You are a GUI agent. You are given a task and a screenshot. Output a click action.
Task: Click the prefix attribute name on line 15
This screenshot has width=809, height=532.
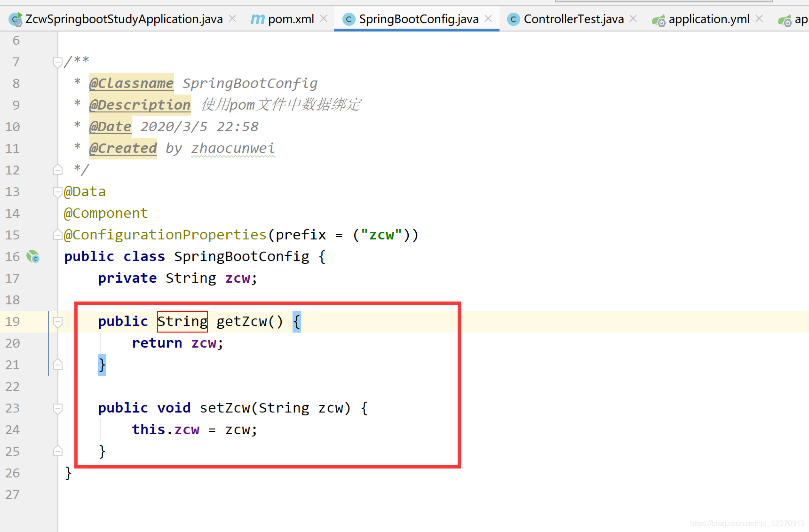(301, 235)
